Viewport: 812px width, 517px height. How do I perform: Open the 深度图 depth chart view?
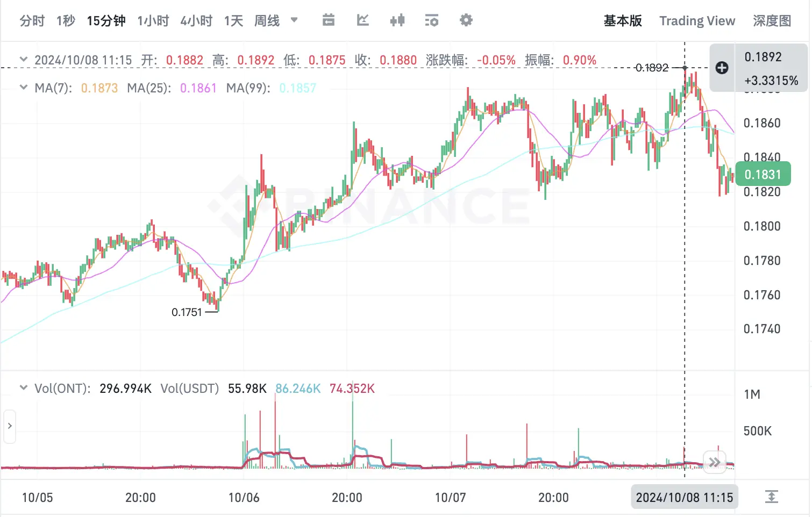point(772,20)
